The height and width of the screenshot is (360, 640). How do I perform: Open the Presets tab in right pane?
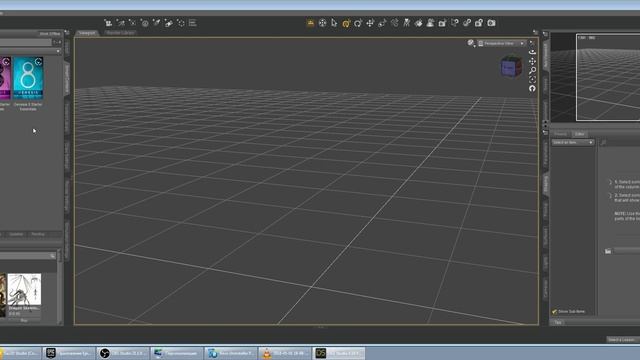pyautogui.click(x=560, y=134)
